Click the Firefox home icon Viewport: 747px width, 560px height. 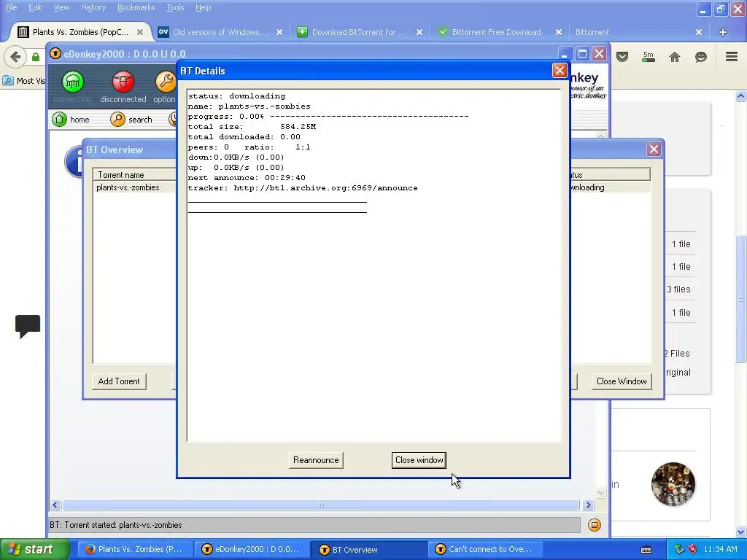pos(675,57)
